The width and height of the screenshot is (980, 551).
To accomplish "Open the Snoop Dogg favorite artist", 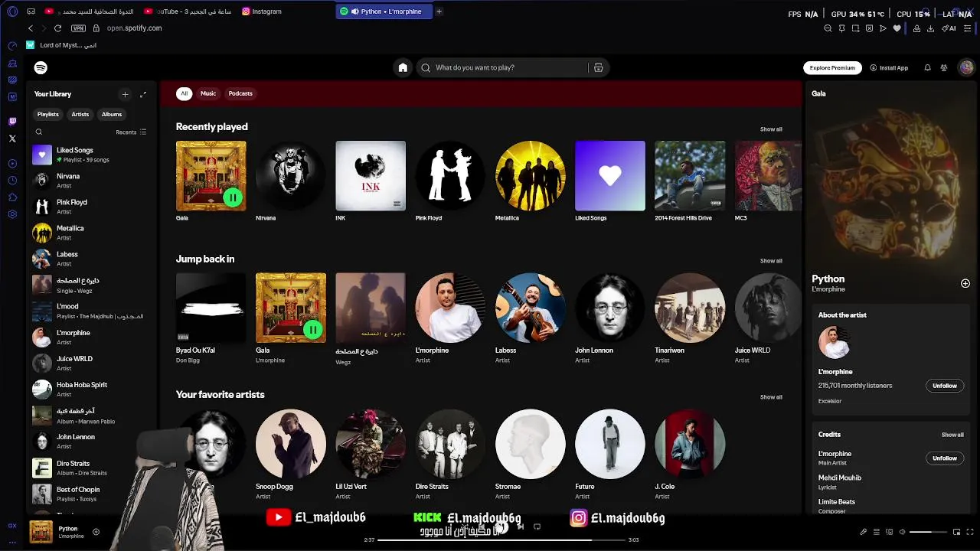I will click(x=291, y=455).
